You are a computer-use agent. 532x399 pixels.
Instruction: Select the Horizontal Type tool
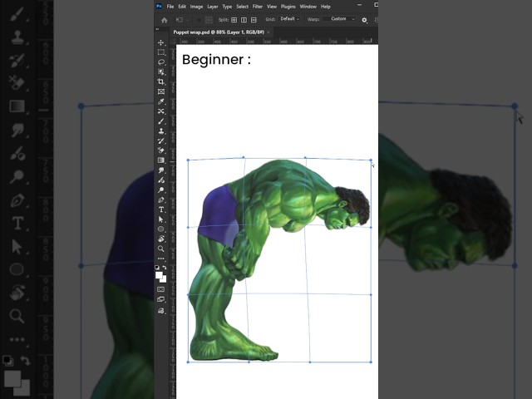point(160,209)
